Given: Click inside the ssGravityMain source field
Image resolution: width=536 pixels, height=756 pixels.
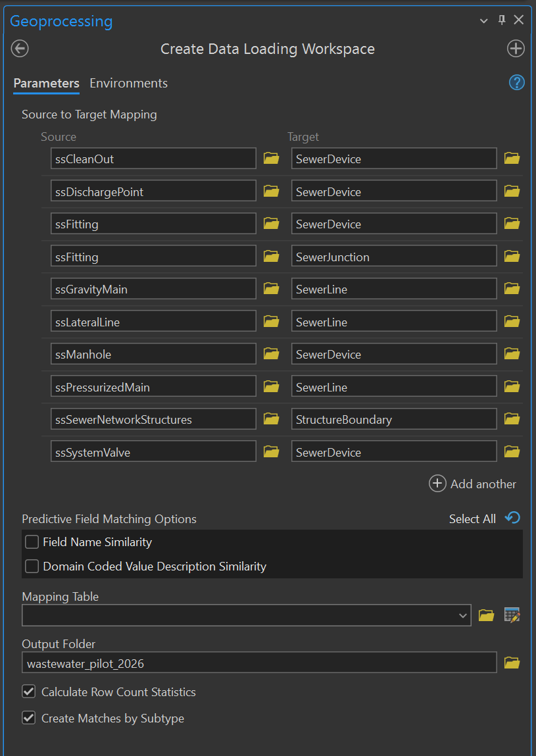Looking at the screenshot, I should tap(151, 288).
